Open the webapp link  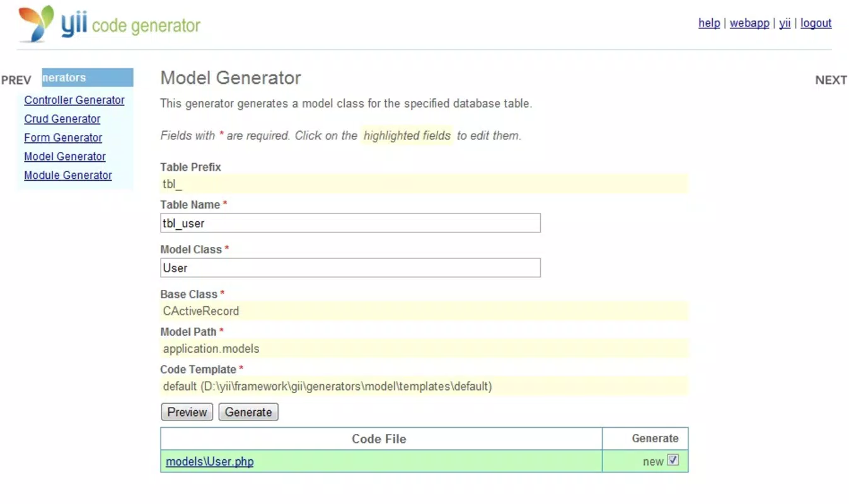pos(749,23)
